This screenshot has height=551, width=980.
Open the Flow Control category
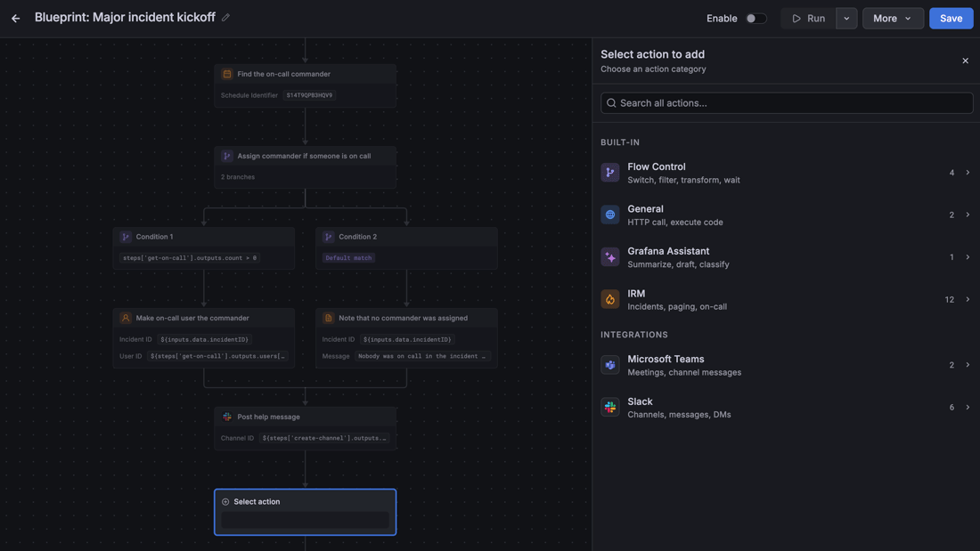pyautogui.click(x=787, y=173)
